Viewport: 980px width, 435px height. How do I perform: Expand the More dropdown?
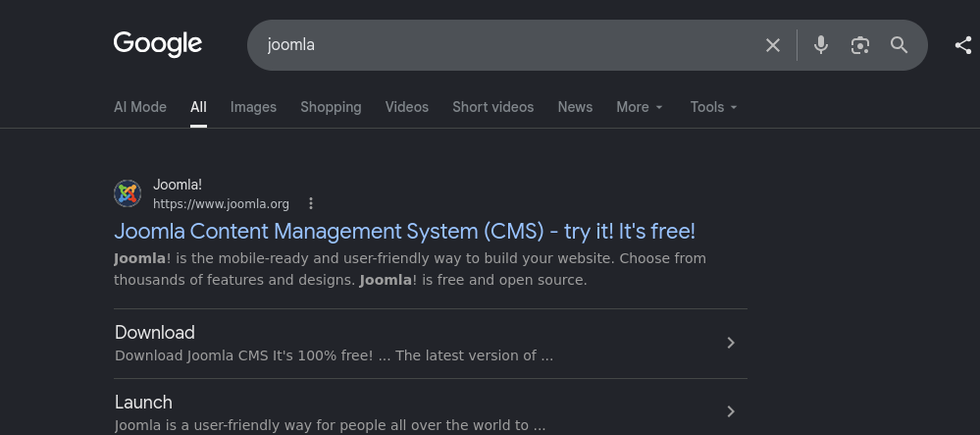click(640, 107)
